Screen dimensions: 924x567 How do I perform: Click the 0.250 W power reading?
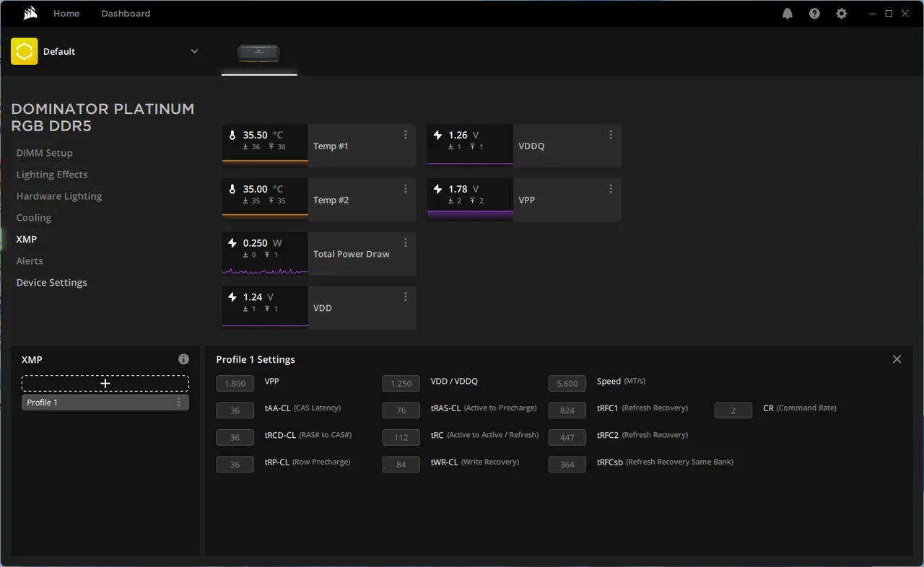[262, 243]
